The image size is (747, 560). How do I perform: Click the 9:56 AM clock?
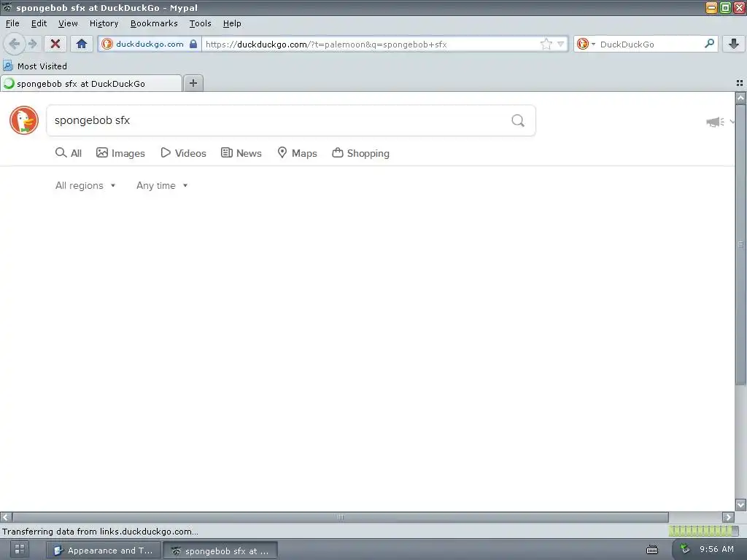(x=716, y=549)
